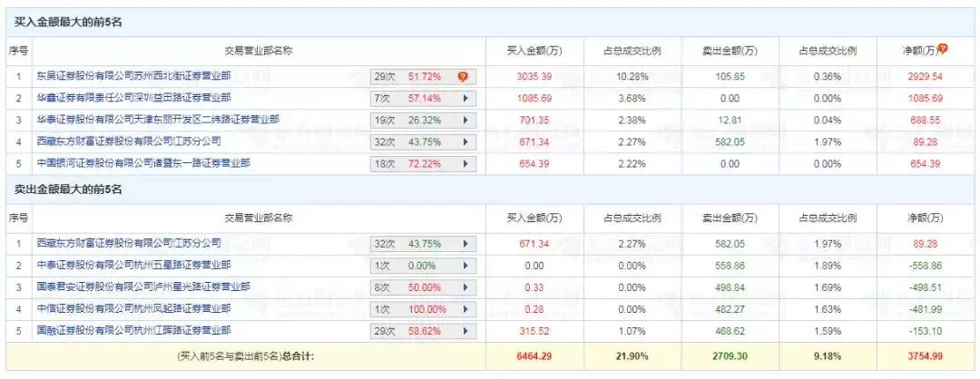Open 东吴证券苏州西北街证券营业部 link
980x379 pixels.
click(133, 76)
